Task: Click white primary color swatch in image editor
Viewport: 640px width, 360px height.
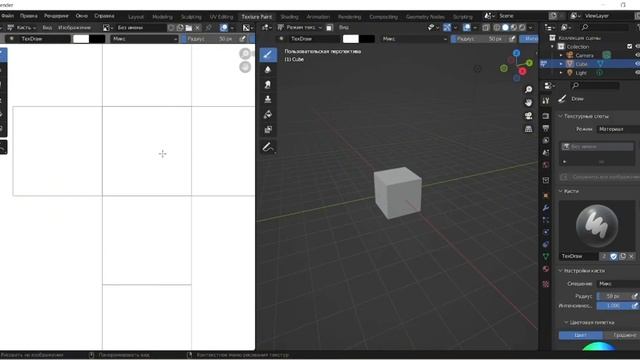Action: 81,39
